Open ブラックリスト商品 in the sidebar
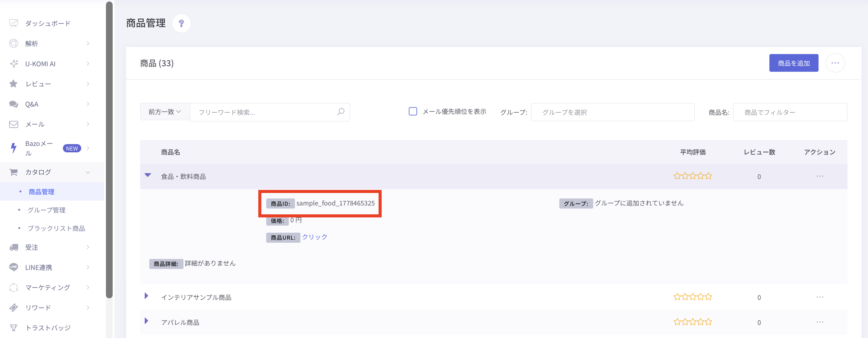Image resolution: width=868 pixels, height=338 pixels. click(56, 228)
